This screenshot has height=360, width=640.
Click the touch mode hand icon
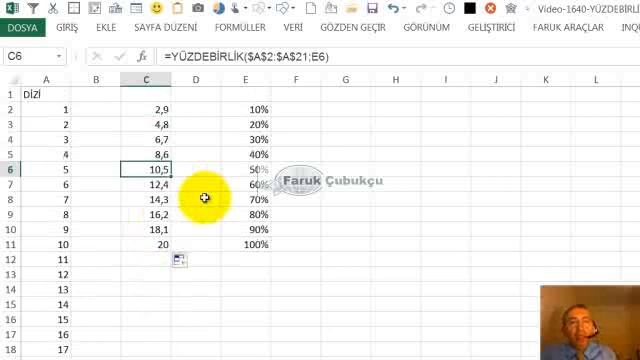(236, 8)
